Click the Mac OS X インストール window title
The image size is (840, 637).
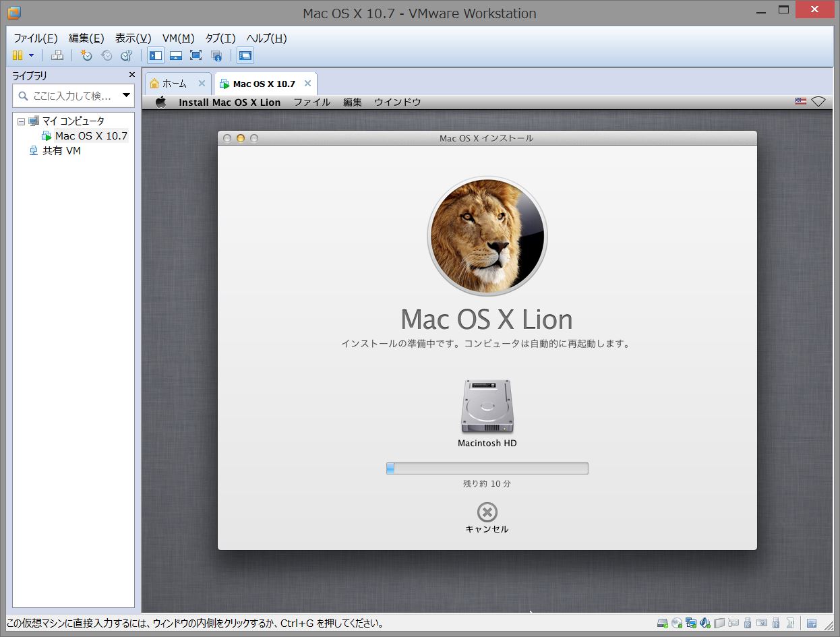point(487,138)
